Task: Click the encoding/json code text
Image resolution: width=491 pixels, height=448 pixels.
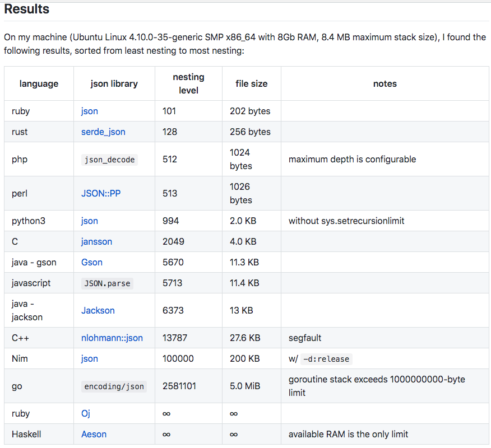Action: 114,386
